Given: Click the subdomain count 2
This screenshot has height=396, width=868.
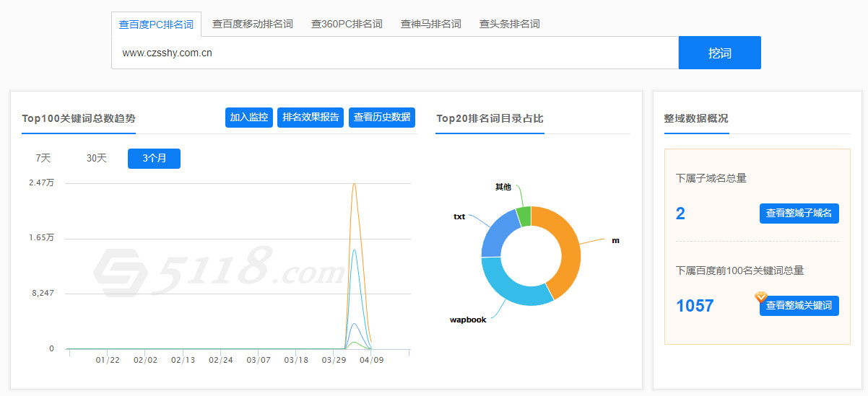Looking at the screenshot, I should (x=680, y=214).
